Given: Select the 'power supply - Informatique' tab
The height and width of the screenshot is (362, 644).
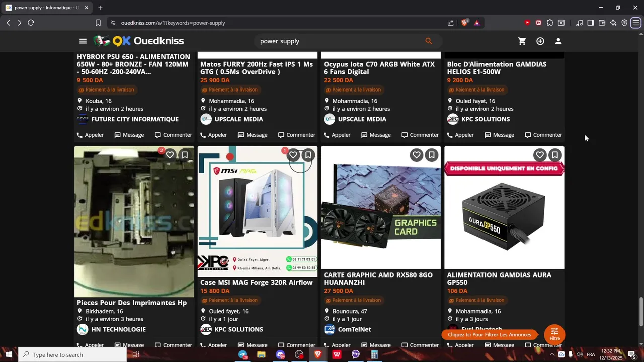Looking at the screenshot, I should click(47, 8).
